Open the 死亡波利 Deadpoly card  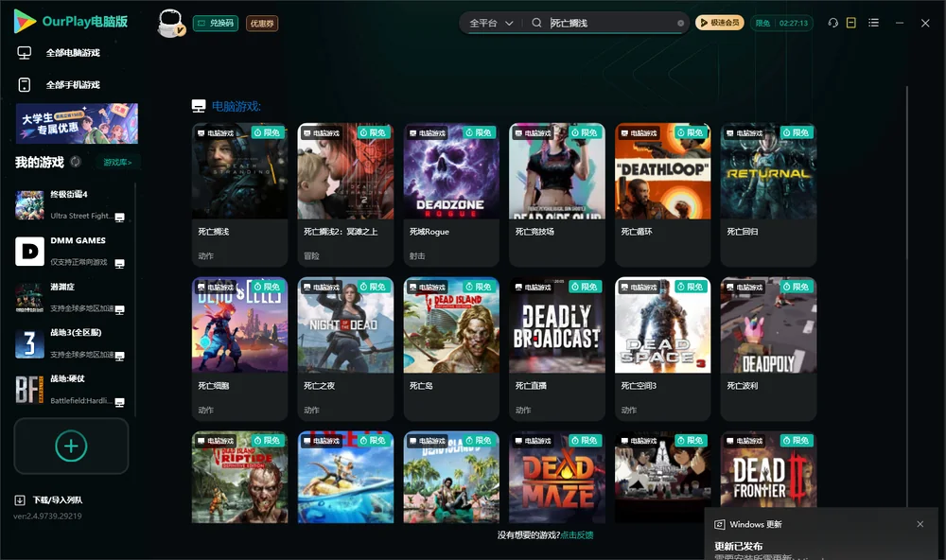point(768,349)
